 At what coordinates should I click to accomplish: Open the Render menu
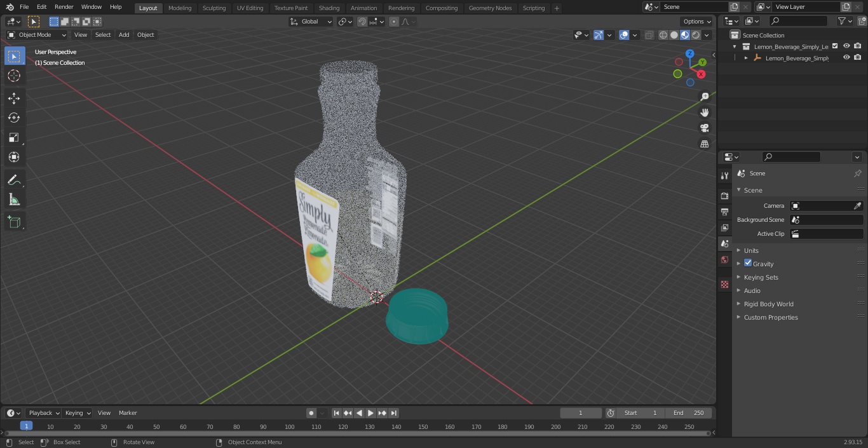click(x=64, y=7)
